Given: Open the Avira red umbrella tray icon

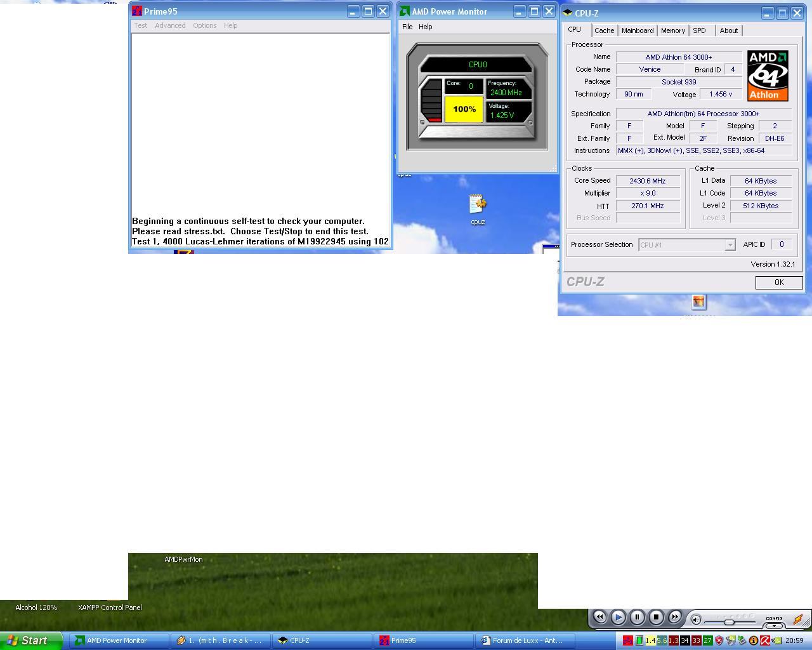Looking at the screenshot, I should pos(765,640).
